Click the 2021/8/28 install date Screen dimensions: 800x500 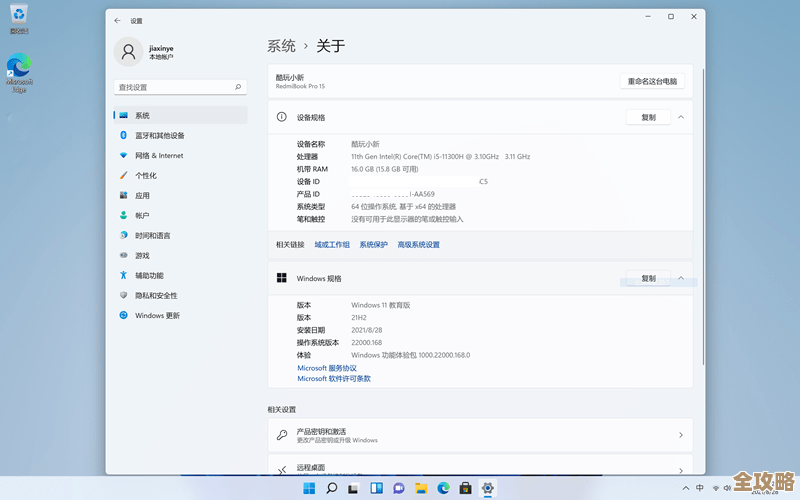[x=366, y=330]
